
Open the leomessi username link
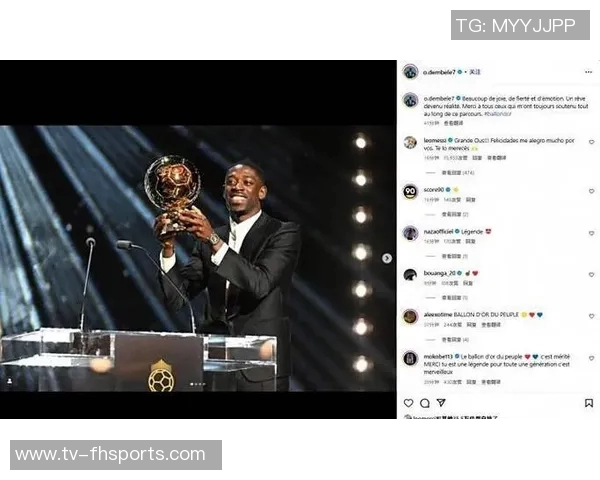point(435,140)
